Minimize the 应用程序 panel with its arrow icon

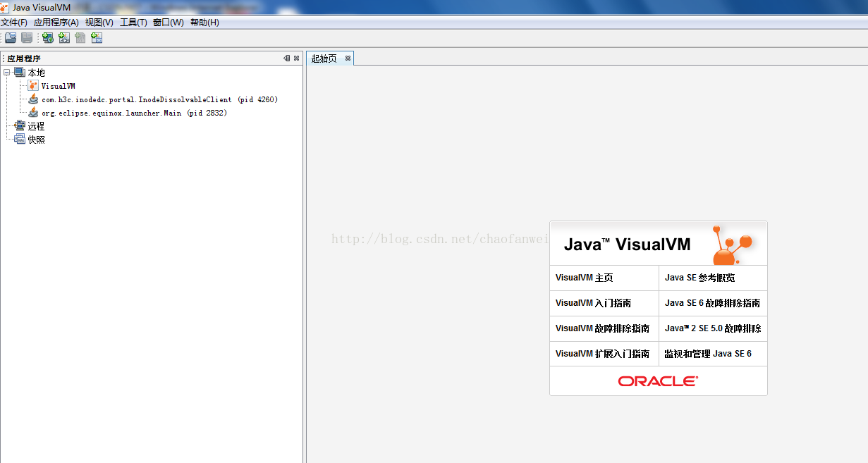point(287,58)
